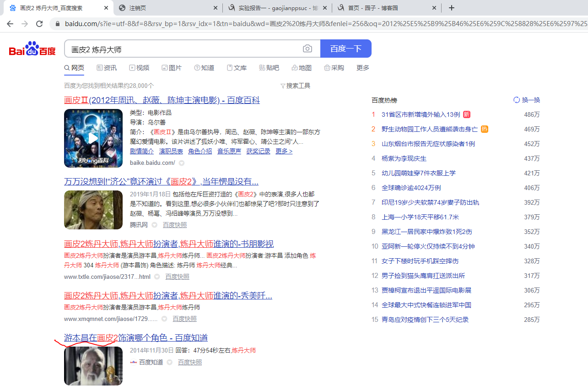
Task: Switch to 实验报告一 browser tab
Action: (277, 8)
